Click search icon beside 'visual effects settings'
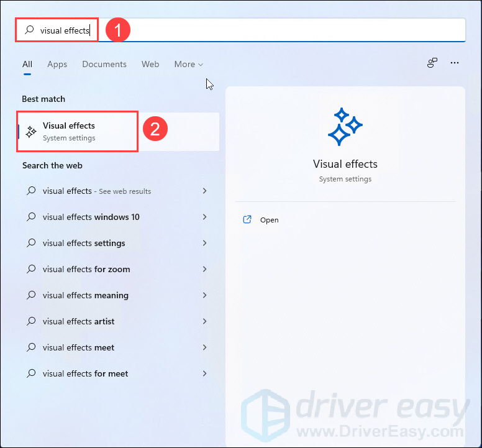 click(x=31, y=243)
